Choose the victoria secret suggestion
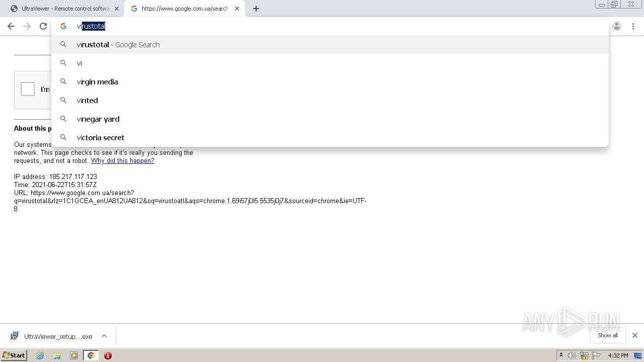This screenshot has width=644, height=362. click(330, 138)
